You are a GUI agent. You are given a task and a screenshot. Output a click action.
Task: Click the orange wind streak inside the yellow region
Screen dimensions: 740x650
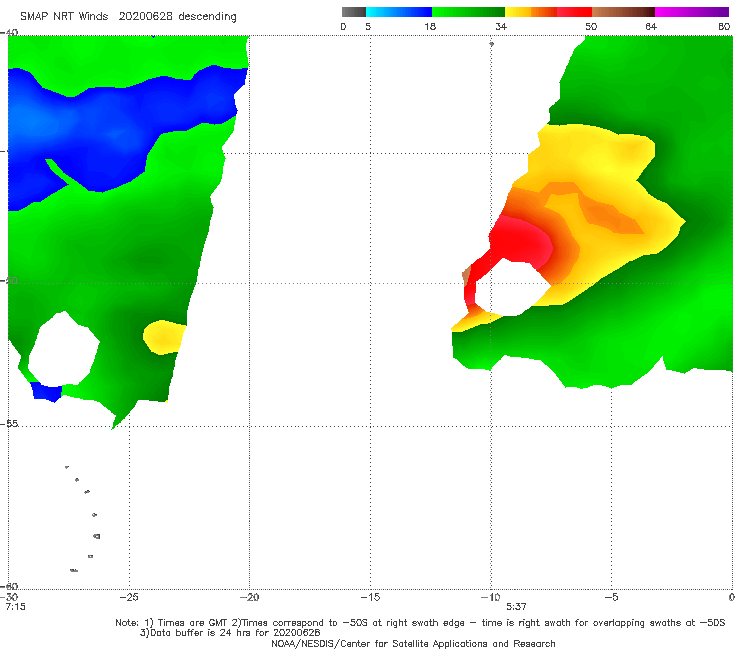(611, 216)
